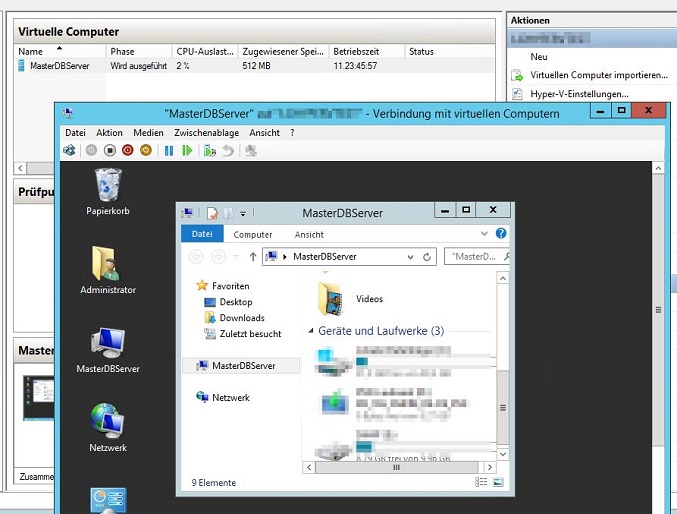Pause the virtual machine
Viewport: 677px width, 514px height.
(x=169, y=150)
